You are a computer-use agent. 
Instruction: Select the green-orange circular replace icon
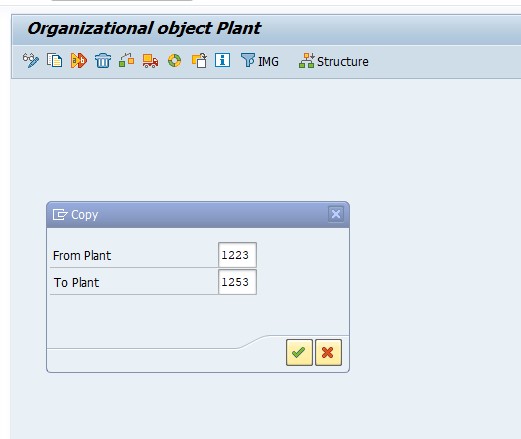tap(174, 61)
